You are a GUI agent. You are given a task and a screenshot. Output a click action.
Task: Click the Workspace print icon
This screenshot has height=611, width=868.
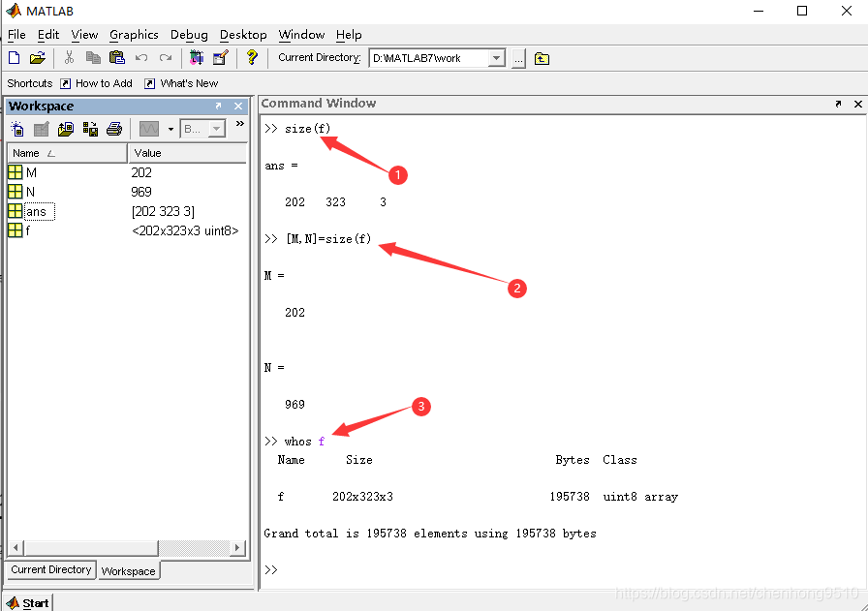tap(114, 129)
